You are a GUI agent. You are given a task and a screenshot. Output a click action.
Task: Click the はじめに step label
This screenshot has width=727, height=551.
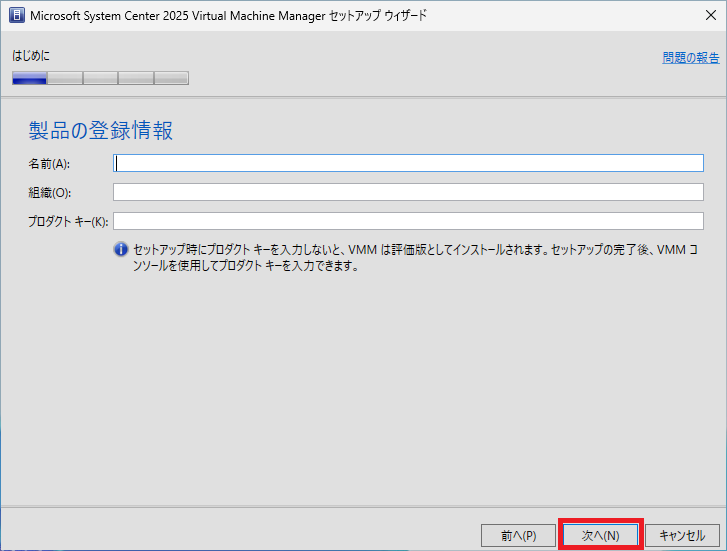(x=31, y=56)
